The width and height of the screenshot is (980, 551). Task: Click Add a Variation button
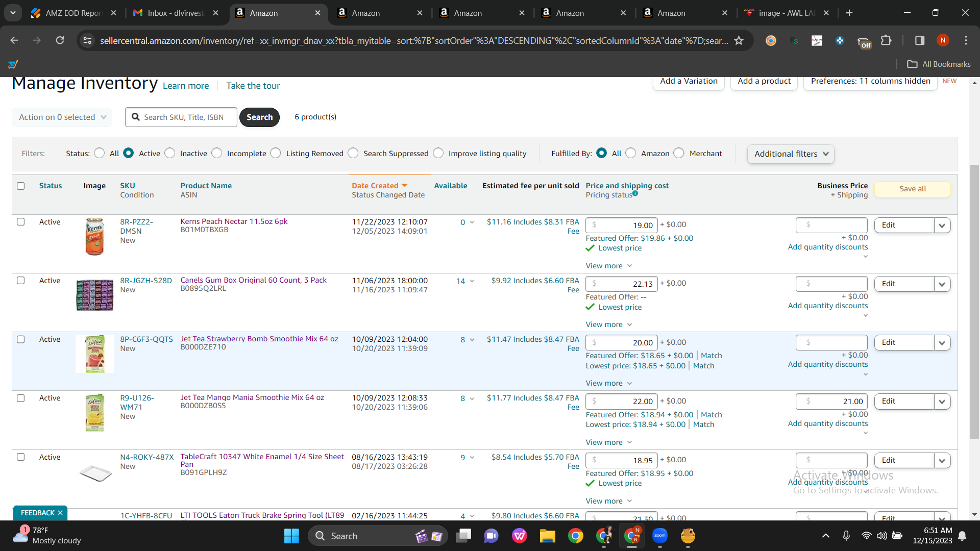(x=689, y=81)
